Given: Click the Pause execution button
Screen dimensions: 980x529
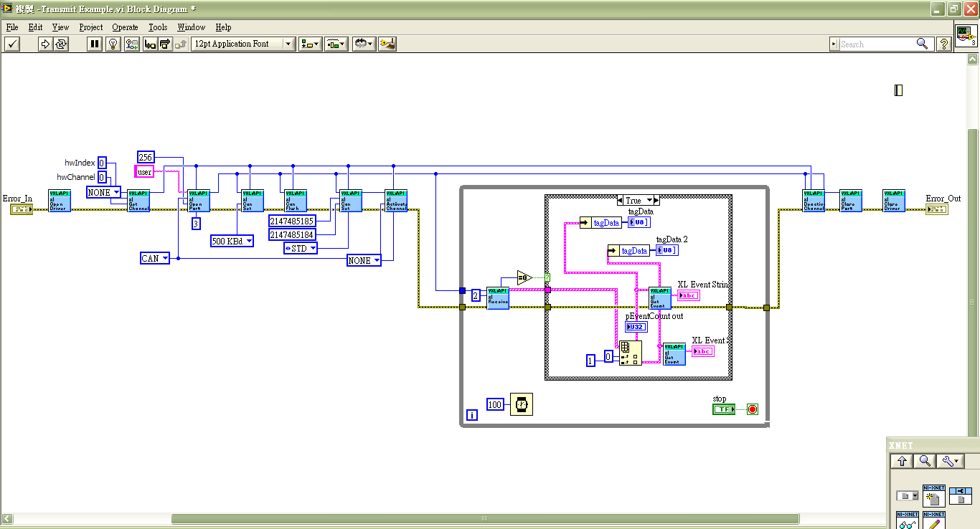Looking at the screenshot, I should 95,44.
